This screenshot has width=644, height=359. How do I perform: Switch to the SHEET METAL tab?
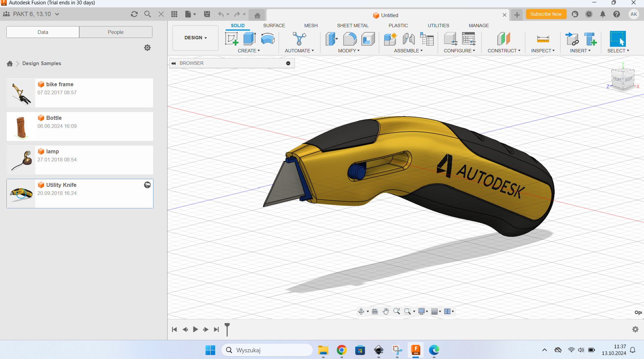tap(353, 25)
